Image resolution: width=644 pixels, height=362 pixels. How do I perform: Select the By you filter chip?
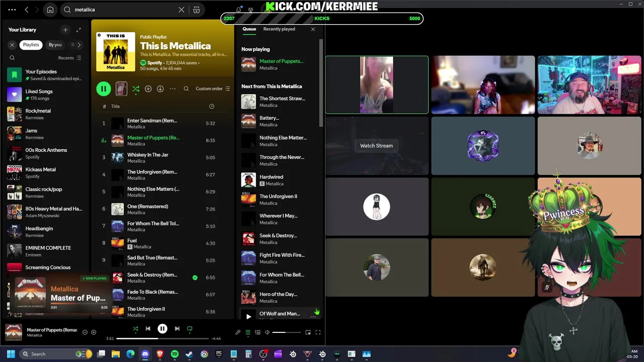pyautogui.click(x=55, y=45)
